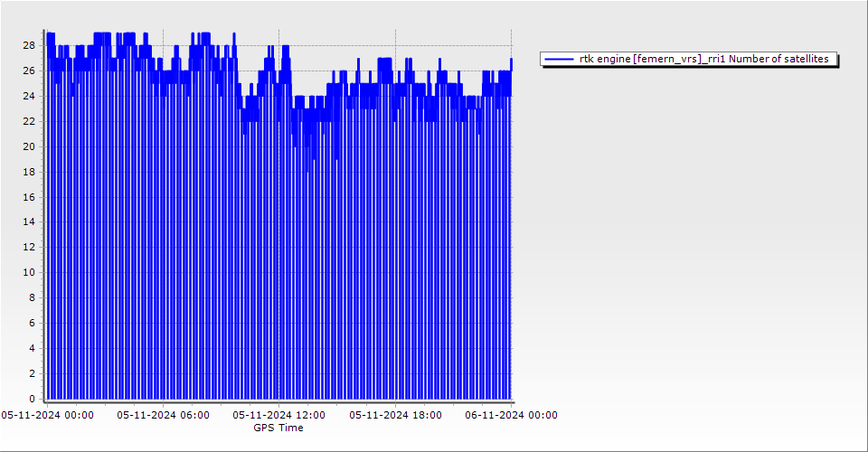The height and width of the screenshot is (452, 868).
Task: Click the 'GPS Time' axis title
Action: point(278,428)
